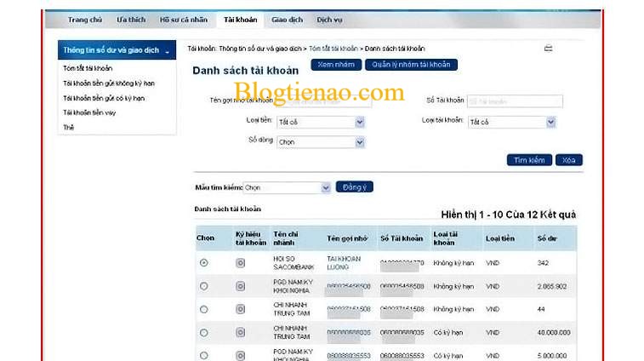
Task: Select radio button for account with balance 2.065.902
Action: [203, 286]
